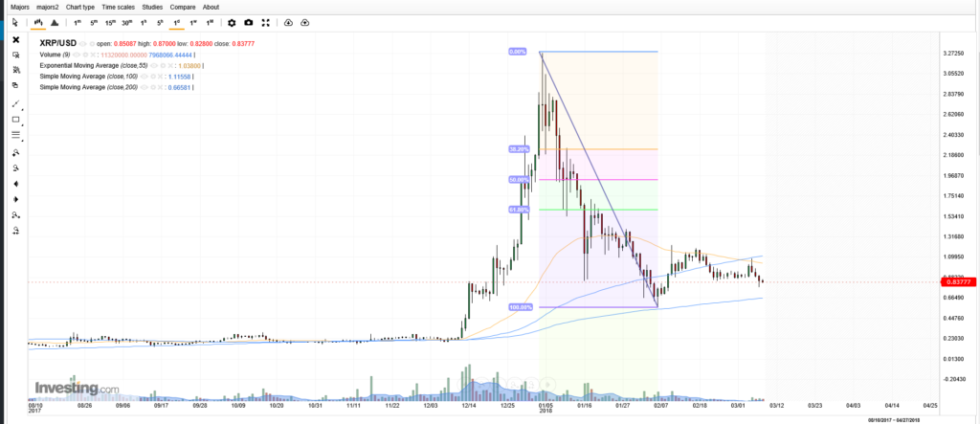Image resolution: width=980 pixels, height=424 pixels.
Task: Select the trend line drawing tool
Action: [16, 103]
